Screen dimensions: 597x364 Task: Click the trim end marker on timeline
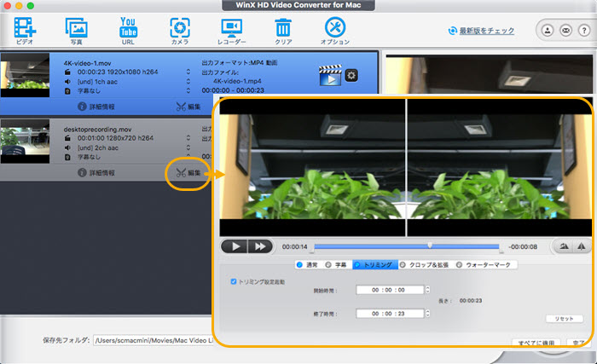point(501,250)
